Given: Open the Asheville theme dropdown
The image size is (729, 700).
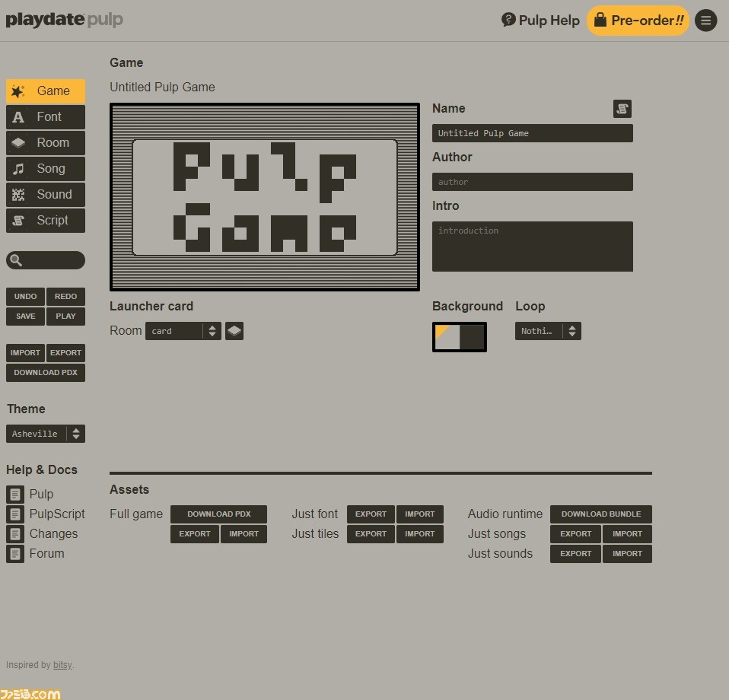Looking at the screenshot, I should 46,434.
